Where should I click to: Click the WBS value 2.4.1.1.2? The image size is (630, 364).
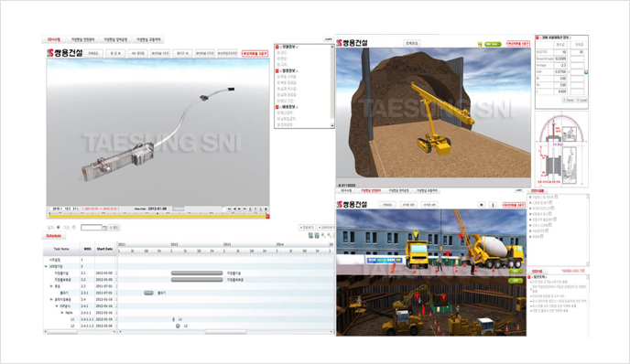coord(87,326)
